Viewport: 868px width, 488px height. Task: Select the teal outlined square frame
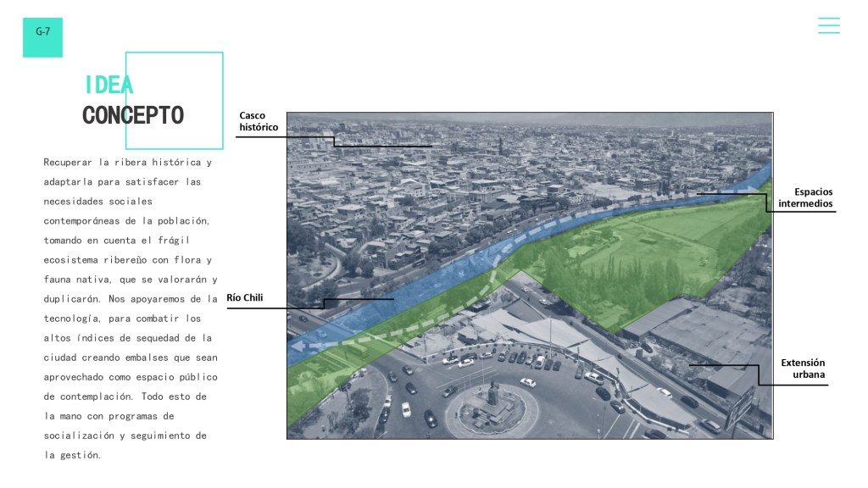click(175, 53)
